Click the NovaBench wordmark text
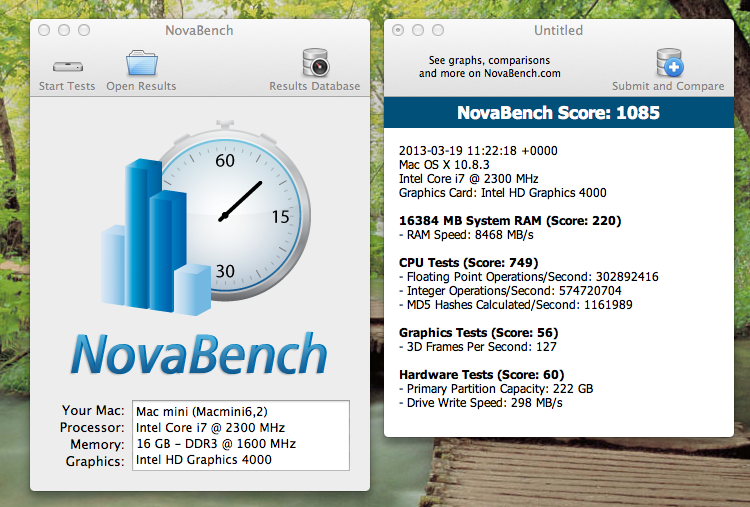This screenshot has height=507, width=750. (199, 353)
